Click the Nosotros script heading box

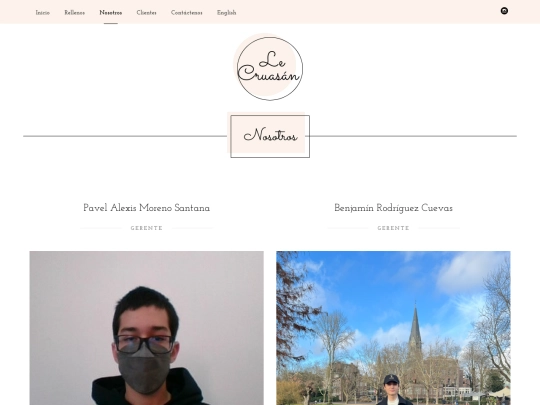pos(269,136)
